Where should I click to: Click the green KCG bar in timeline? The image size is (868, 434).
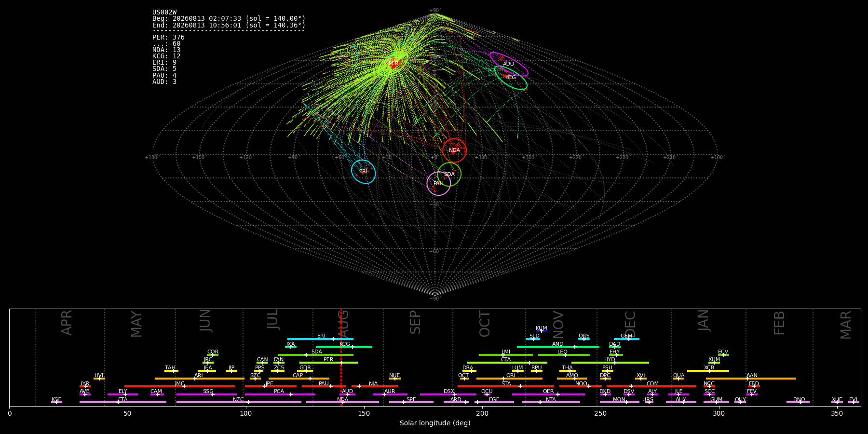tap(344, 347)
